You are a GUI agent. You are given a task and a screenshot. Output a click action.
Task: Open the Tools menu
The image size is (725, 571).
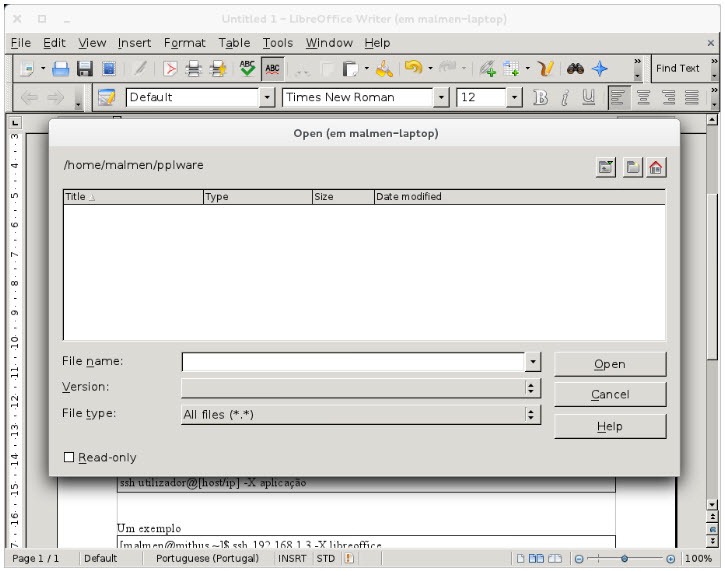click(x=277, y=43)
